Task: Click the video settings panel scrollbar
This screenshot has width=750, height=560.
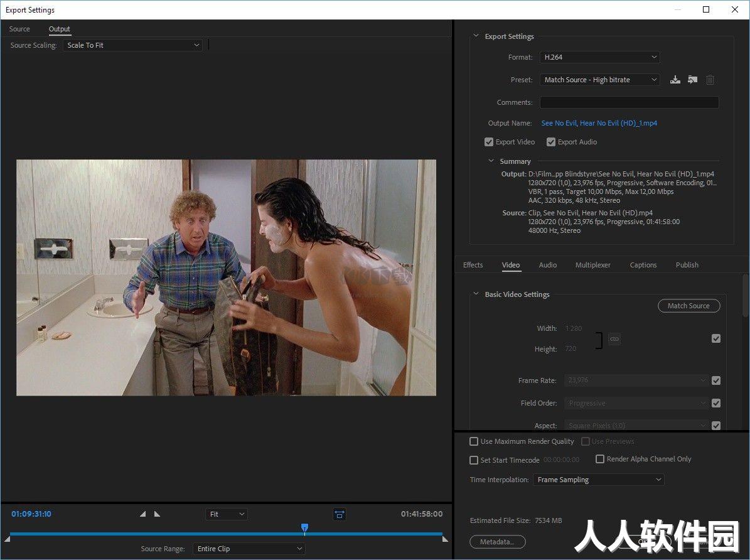Action: (x=746, y=295)
